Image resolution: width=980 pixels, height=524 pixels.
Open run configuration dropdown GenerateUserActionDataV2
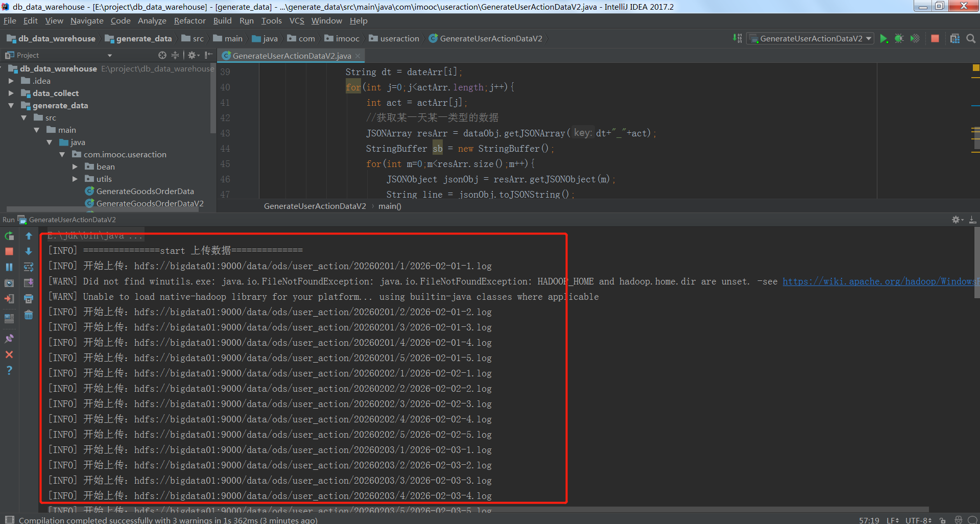point(810,39)
